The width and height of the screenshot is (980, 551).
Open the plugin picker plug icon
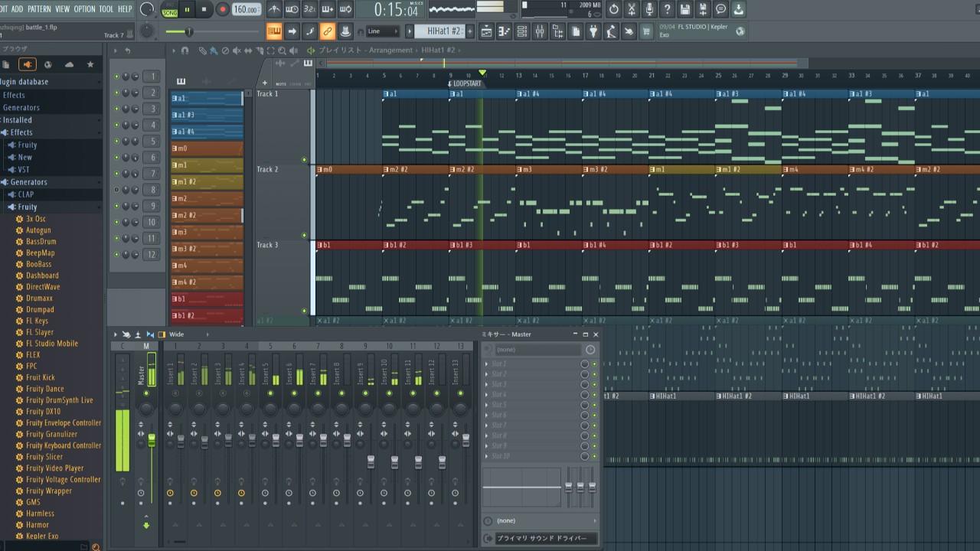[x=593, y=31]
